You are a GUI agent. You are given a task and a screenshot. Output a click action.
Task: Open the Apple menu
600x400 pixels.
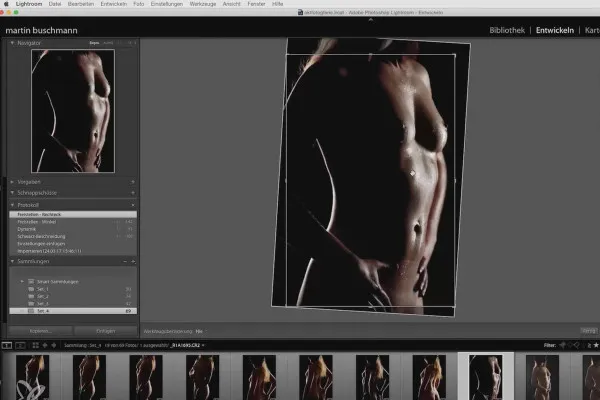pyautogui.click(x=6, y=4)
